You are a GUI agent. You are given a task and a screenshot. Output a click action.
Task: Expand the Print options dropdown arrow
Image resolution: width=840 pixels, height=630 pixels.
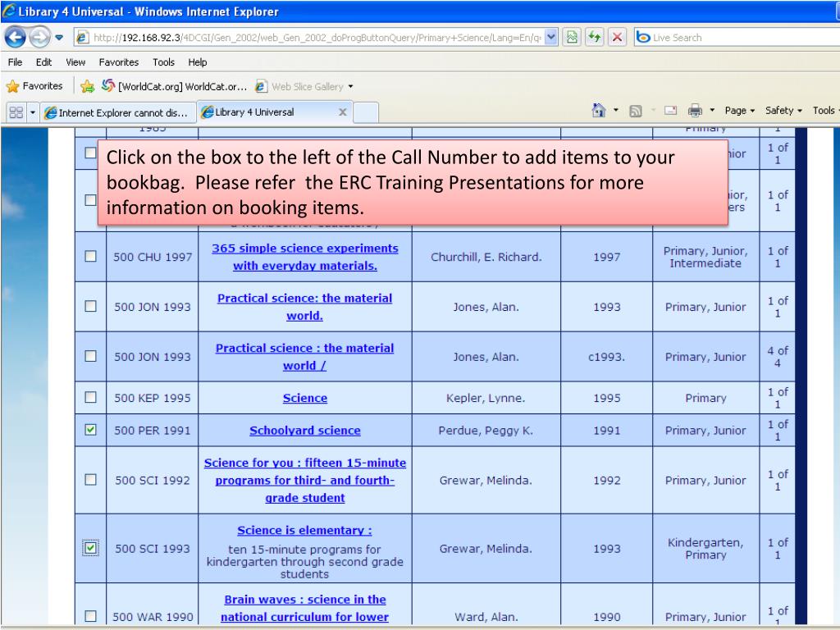[x=712, y=111]
